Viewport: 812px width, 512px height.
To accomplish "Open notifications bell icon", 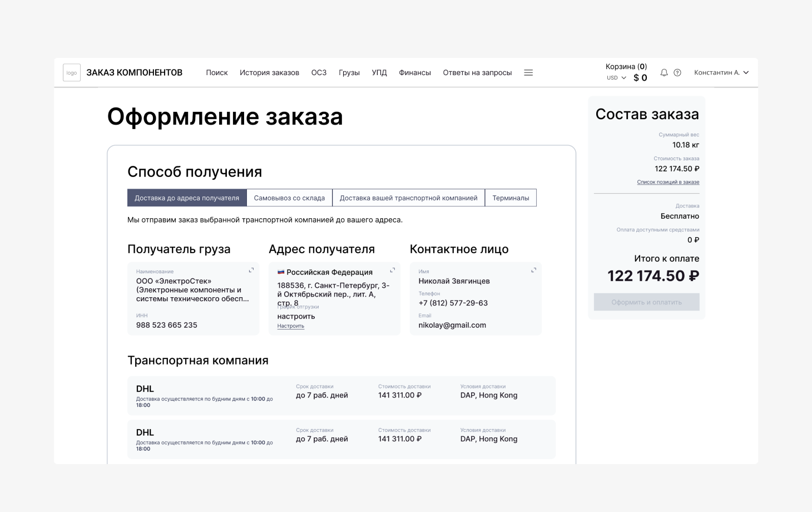I will point(664,72).
